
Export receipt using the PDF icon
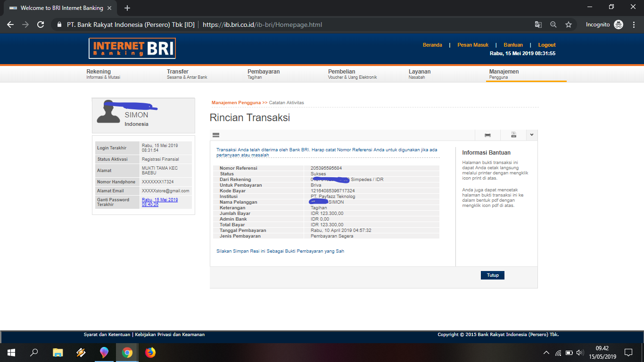click(x=513, y=135)
